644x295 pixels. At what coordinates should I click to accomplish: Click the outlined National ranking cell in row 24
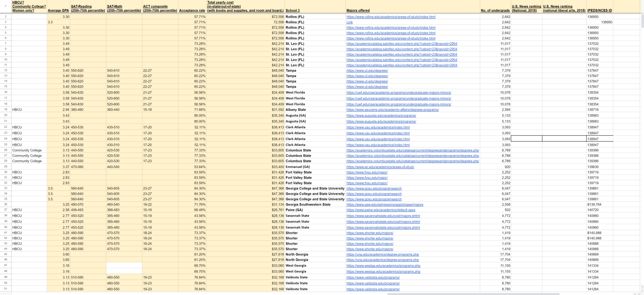[526, 139]
